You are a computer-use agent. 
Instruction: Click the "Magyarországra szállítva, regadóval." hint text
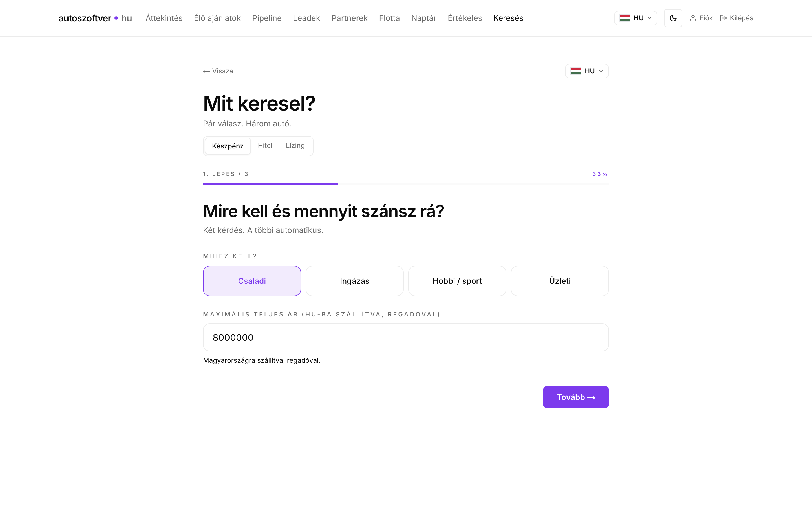(x=262, y=360)
